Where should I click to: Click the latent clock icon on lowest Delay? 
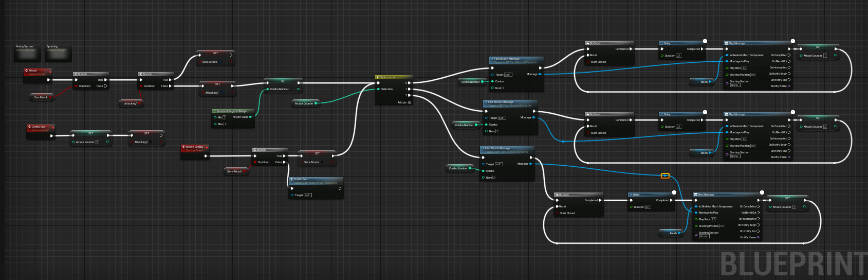674,192
